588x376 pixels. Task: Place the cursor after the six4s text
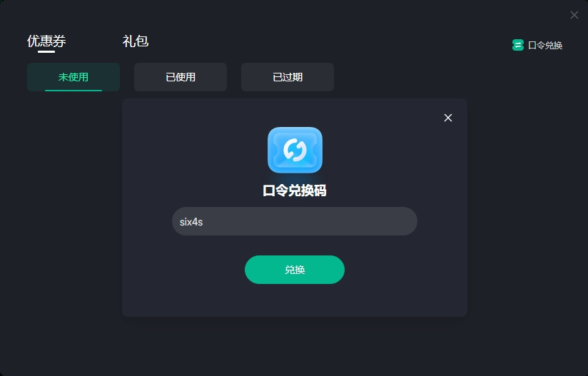(203, 222)
